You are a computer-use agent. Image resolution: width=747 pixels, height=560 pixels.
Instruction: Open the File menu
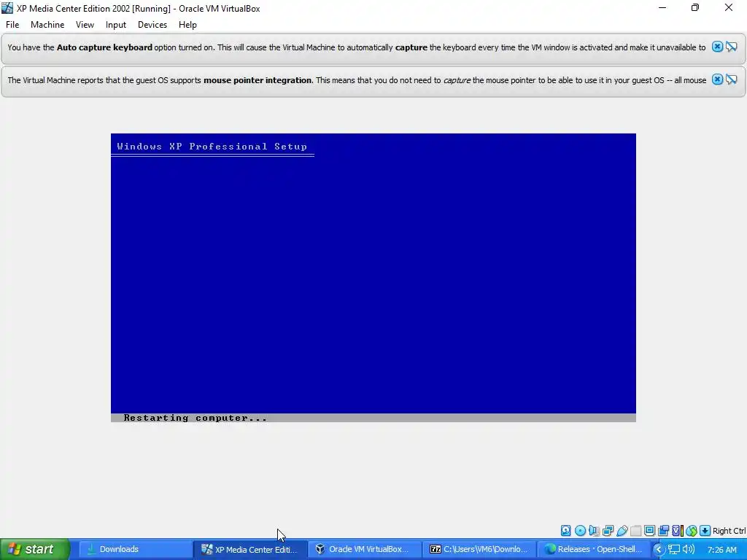click(12, 25)
